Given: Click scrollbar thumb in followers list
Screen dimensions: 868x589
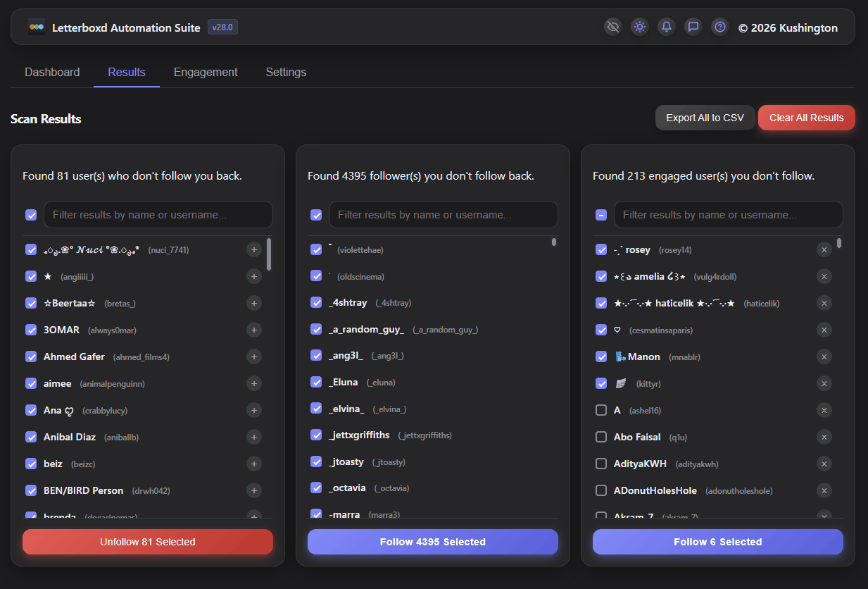Looking at the screenshot, I should 554,242.
